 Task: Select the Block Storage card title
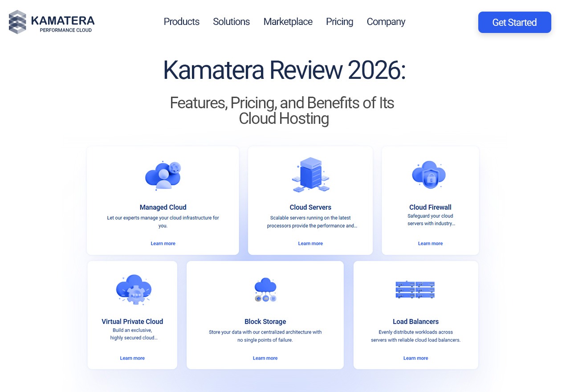(x=265, y=322)
